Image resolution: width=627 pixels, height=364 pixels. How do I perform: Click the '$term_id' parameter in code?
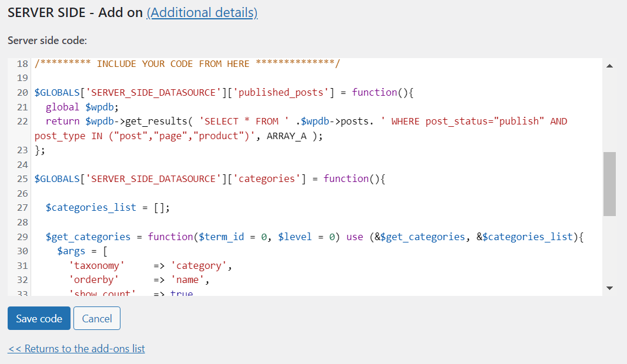[x=221, y=237]
